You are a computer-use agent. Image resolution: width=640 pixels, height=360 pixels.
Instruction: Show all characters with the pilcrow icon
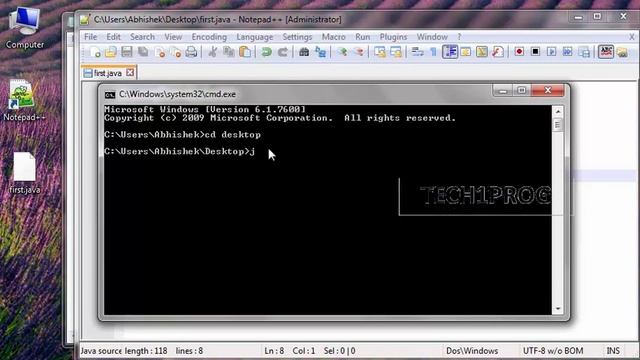point(433,52)
